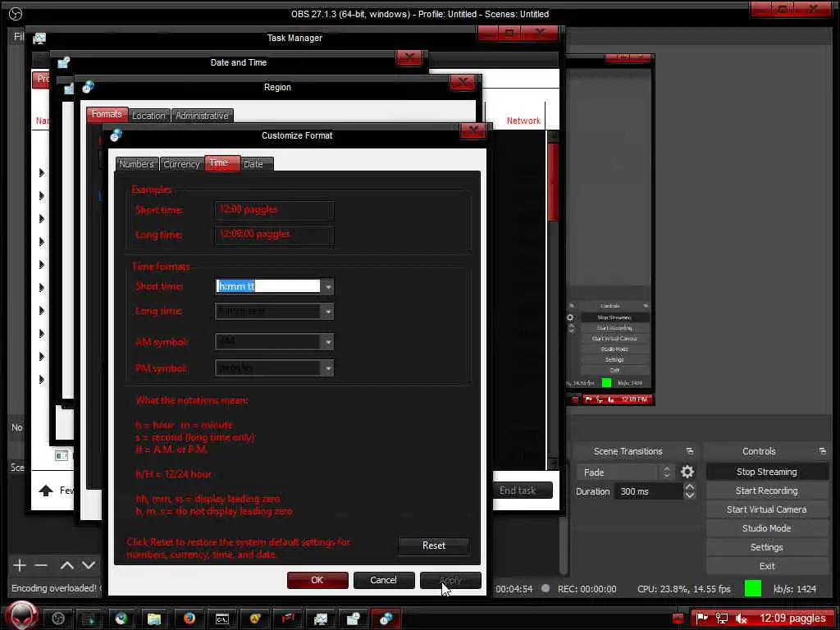Screen dimensions: 840x630
Task: Click Stop Streaming in OBS Controls
Action: coord(767,472)
